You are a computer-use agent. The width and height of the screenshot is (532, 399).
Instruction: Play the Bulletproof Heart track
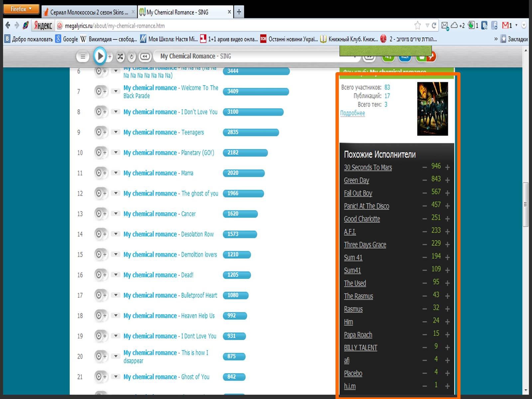[99, 295]
